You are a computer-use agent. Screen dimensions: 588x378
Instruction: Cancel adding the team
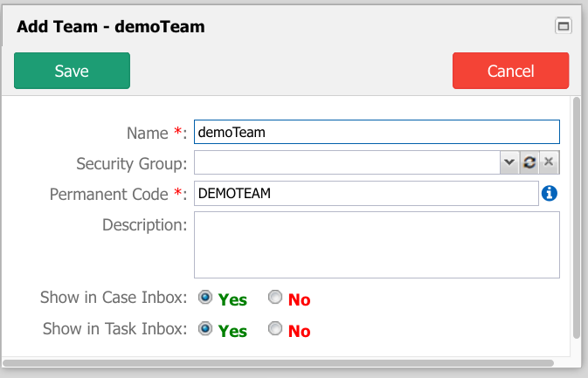(510, 71)
